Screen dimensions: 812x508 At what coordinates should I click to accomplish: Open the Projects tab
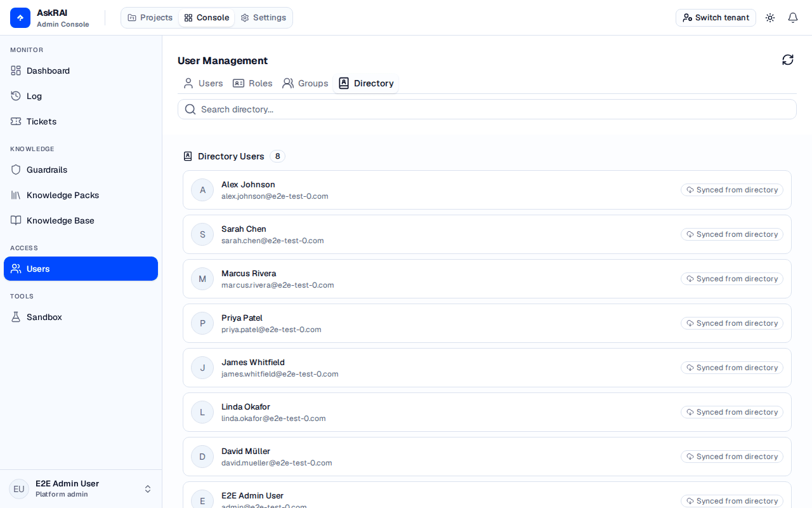(150, 18)
